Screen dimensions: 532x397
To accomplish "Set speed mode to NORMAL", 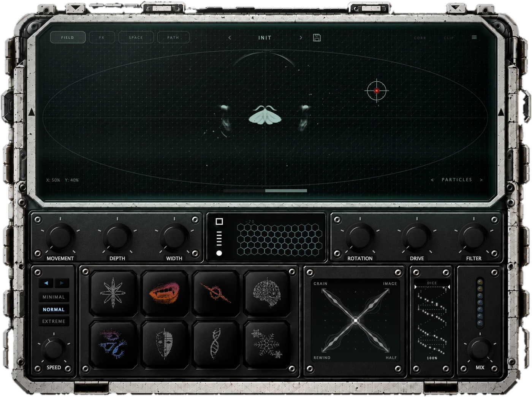I will (54, 309).
